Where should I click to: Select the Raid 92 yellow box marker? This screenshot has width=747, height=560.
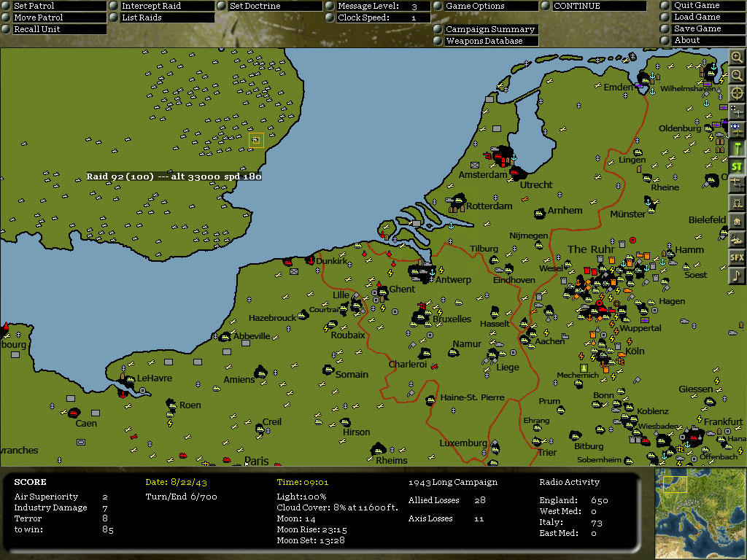[256, 140]
